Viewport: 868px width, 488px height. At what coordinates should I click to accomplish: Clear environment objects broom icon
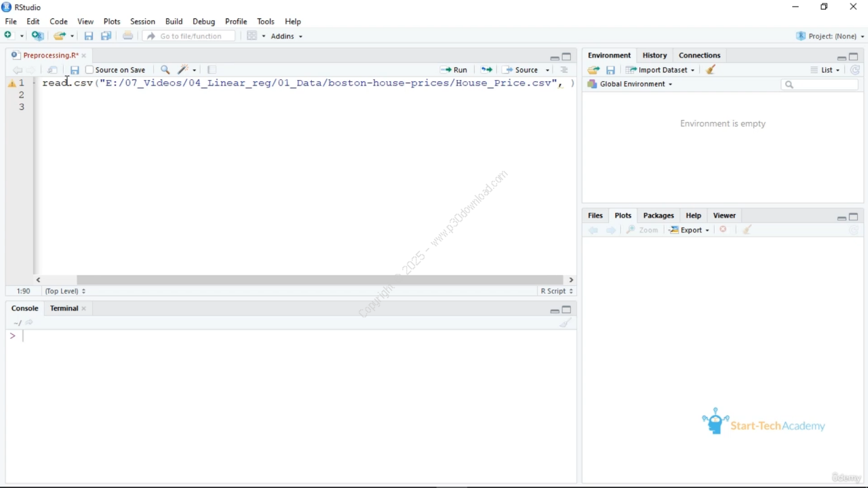pyautogui.click(x=711, y=70)
